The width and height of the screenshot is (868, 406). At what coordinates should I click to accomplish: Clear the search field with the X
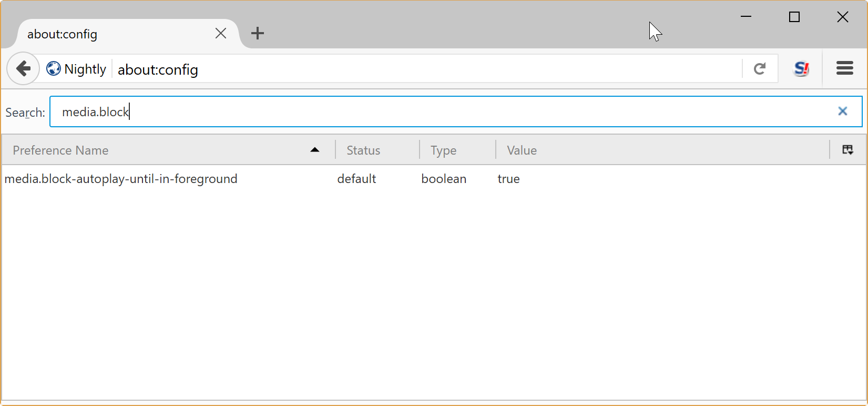(842, 111)
